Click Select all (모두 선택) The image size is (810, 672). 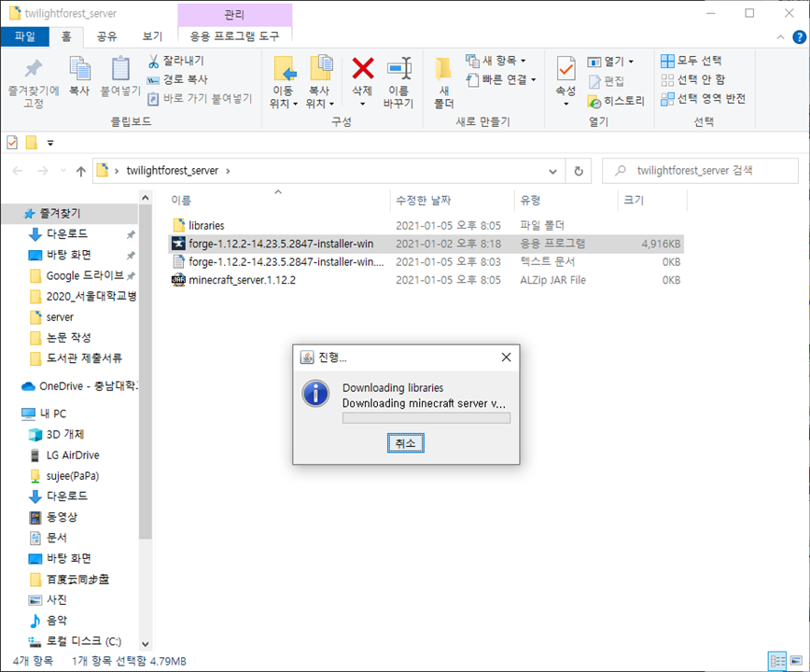point(691,61)
